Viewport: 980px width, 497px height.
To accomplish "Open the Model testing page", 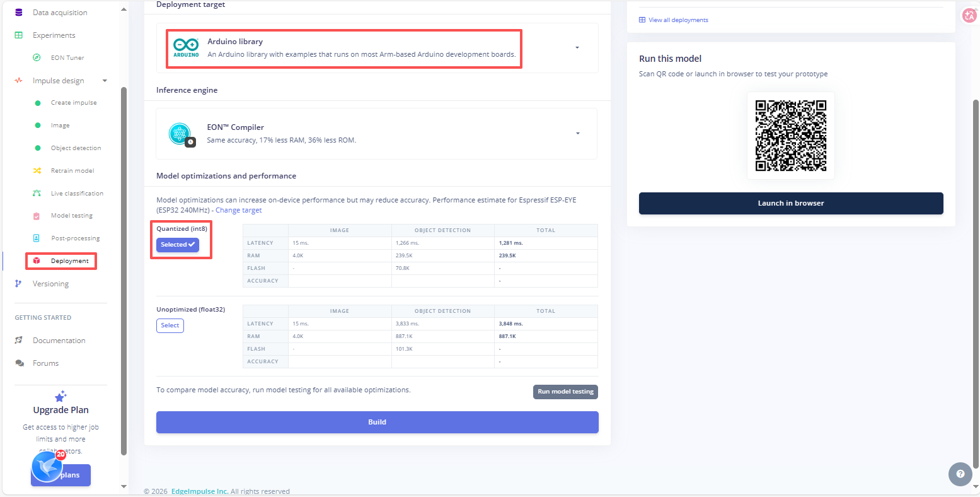I will [x=72, y=216].
